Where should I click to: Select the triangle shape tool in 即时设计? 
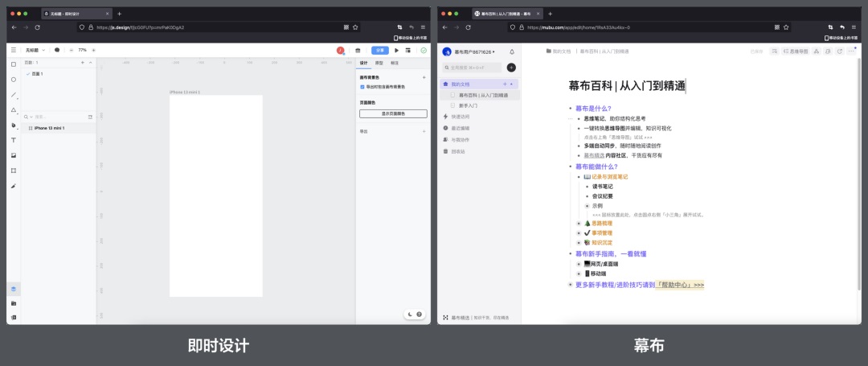pyautogui.click(x=14, y=109)
